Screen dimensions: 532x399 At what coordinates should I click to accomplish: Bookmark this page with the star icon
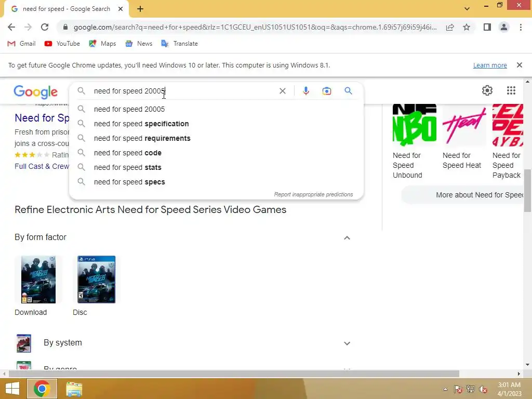click(467, 27)
